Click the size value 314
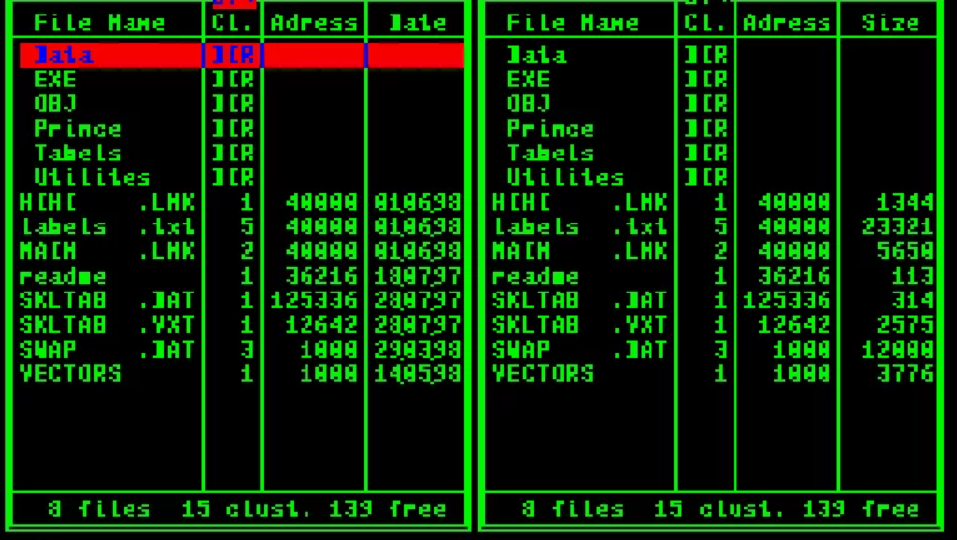 (912, 300)
